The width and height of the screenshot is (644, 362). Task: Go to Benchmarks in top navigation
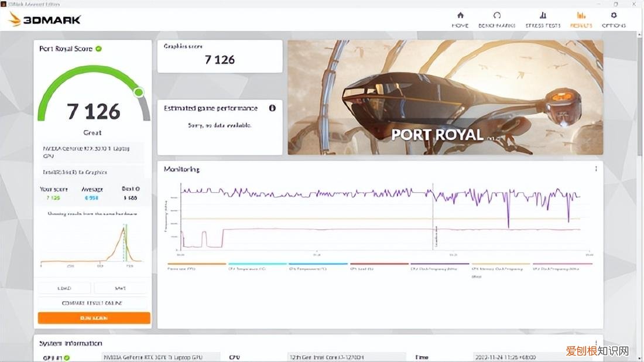[496, 19]
